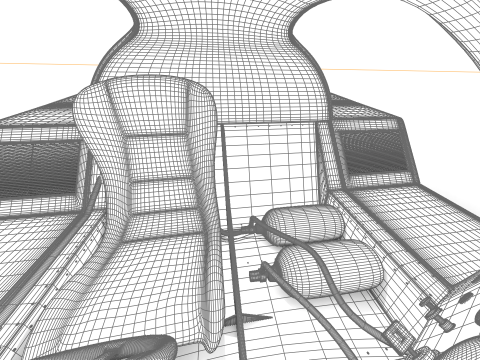480x360 pixels.
Task: Select the dark left side window opening
Action: 39,170
